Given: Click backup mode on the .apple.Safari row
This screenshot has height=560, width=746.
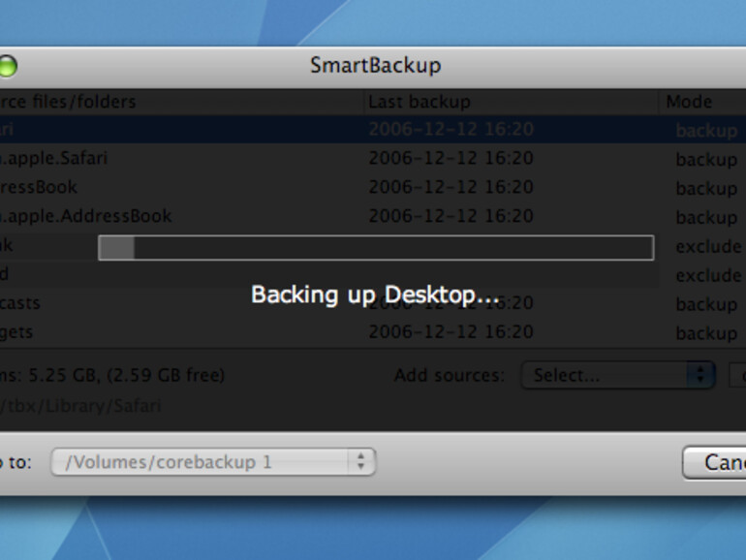Looking at the screenshot, I should coord(706,160).
